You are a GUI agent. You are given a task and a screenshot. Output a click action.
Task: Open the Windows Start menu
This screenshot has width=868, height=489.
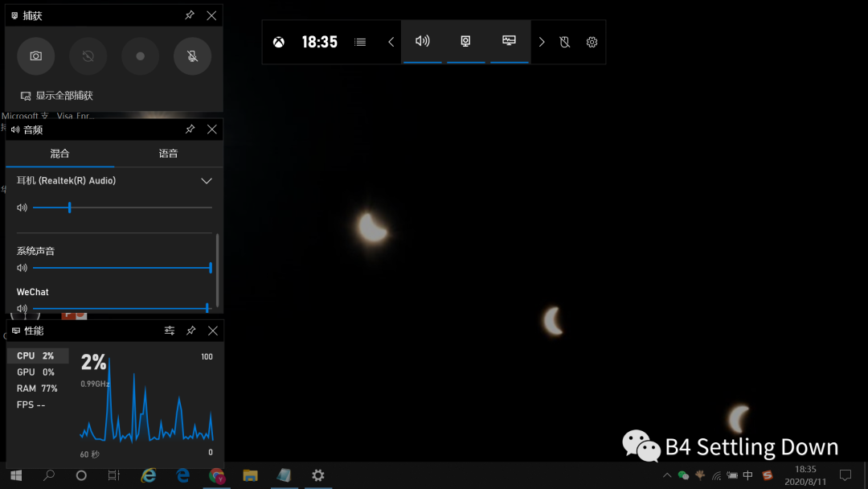point(16,475)
